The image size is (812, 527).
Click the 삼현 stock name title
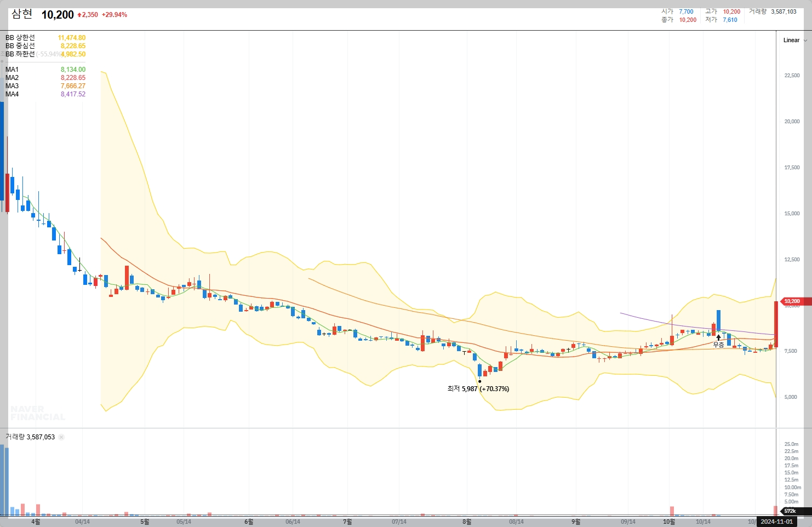pyautogui.click(x=22, y=14)
